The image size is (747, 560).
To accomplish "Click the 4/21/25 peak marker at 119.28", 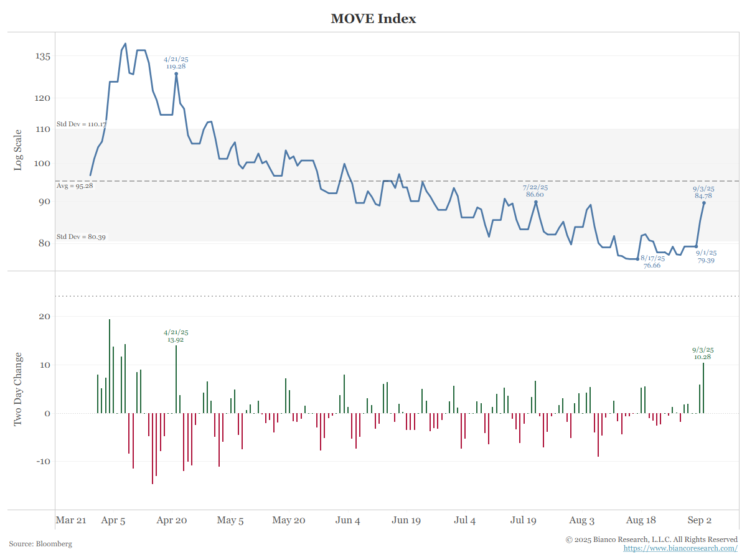I will point(176,73).
